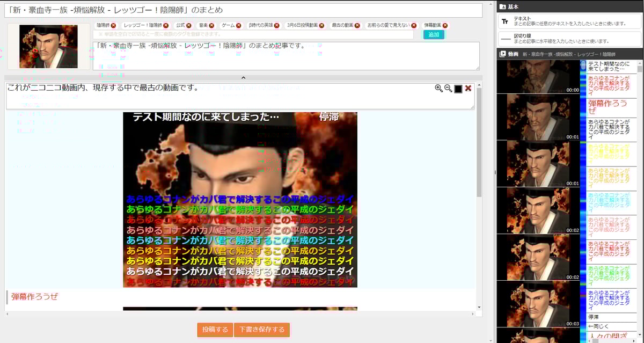Click the 追加 button to add tag
644x343 pixels.
tap(434, 35)
